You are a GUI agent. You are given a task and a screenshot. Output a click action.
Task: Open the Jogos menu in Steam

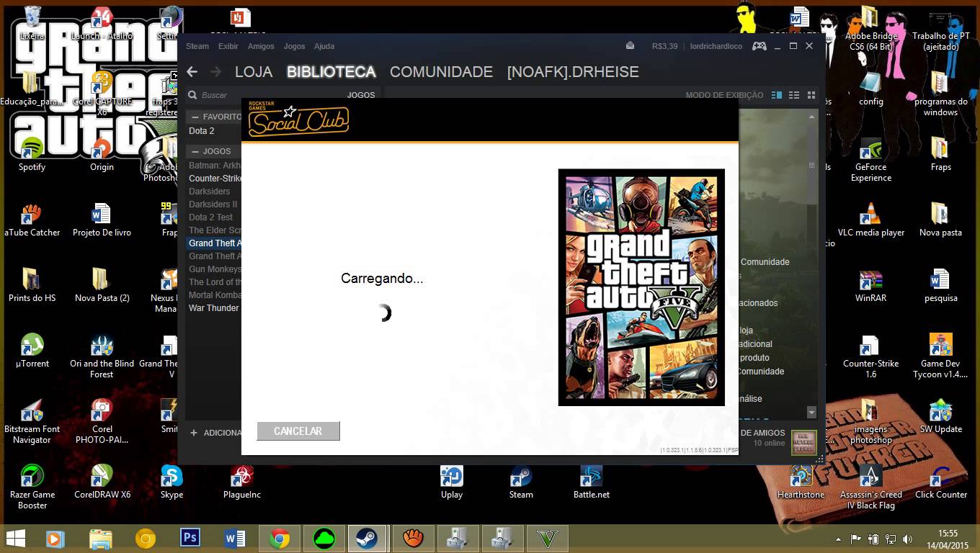294,46
